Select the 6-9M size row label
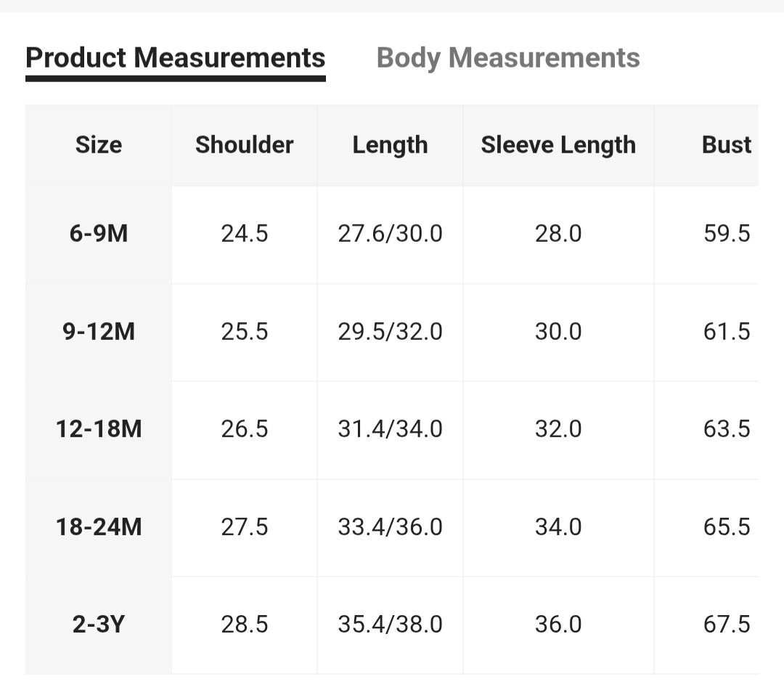 pyautogui.click(x=99, y=234)
